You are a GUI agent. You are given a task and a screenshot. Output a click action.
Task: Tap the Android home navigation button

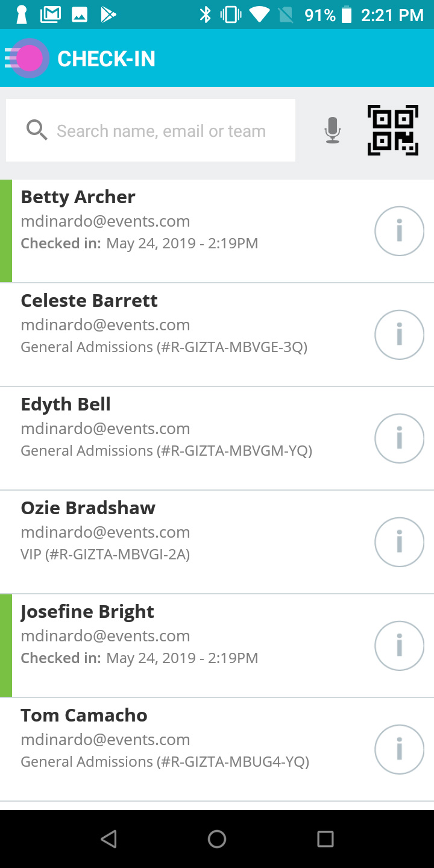217,838
